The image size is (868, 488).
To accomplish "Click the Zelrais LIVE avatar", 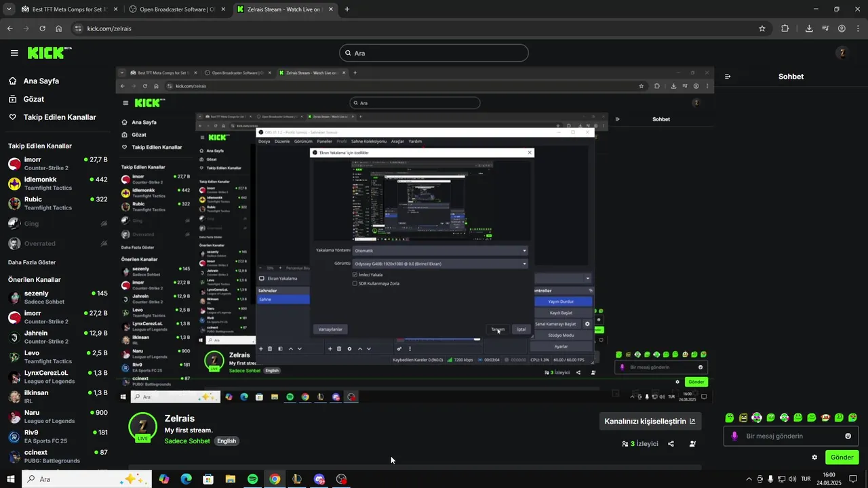I will coord(142,428).
